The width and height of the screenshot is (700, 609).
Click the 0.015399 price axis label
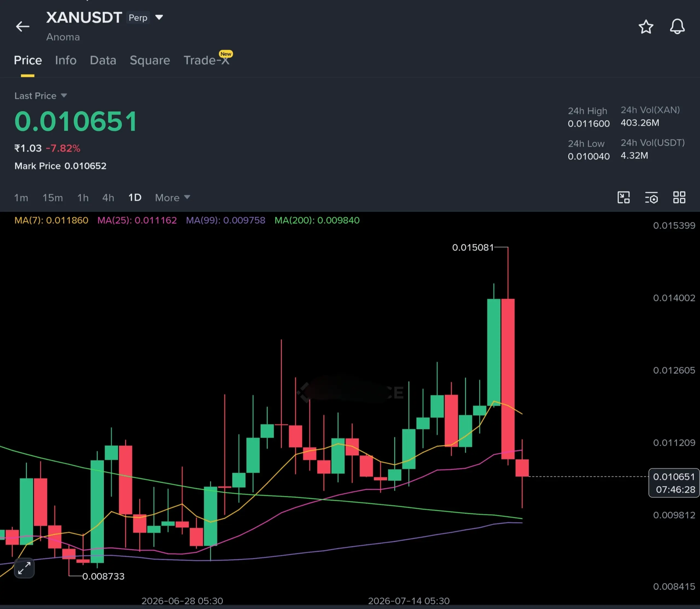(x=674, y=226)
